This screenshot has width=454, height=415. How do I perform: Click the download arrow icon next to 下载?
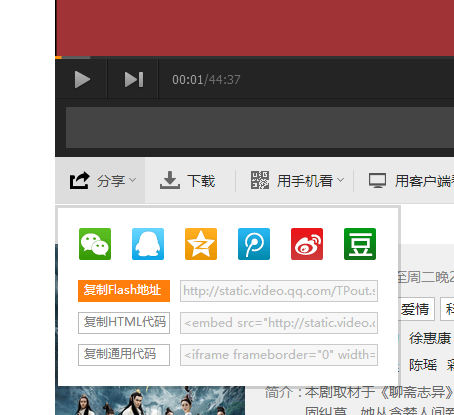170,180
